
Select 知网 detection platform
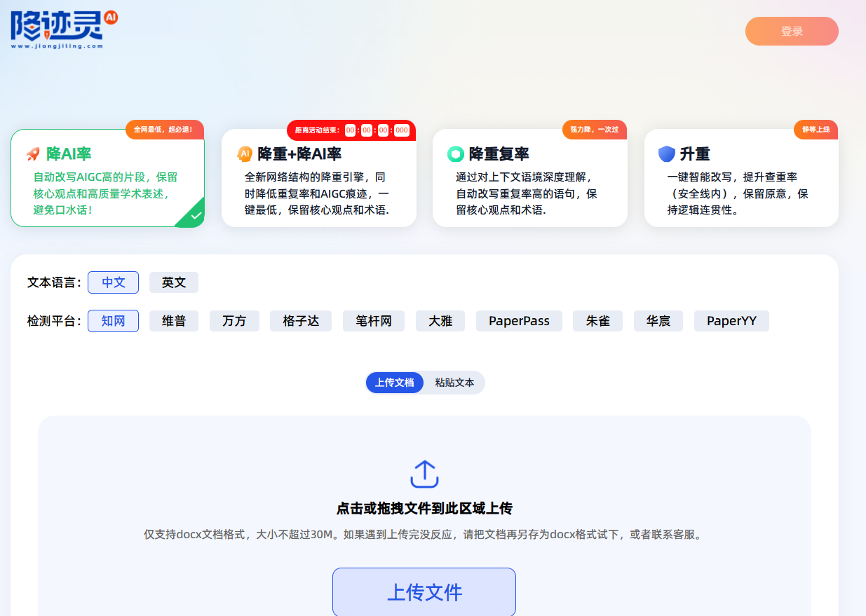[113, 321]
